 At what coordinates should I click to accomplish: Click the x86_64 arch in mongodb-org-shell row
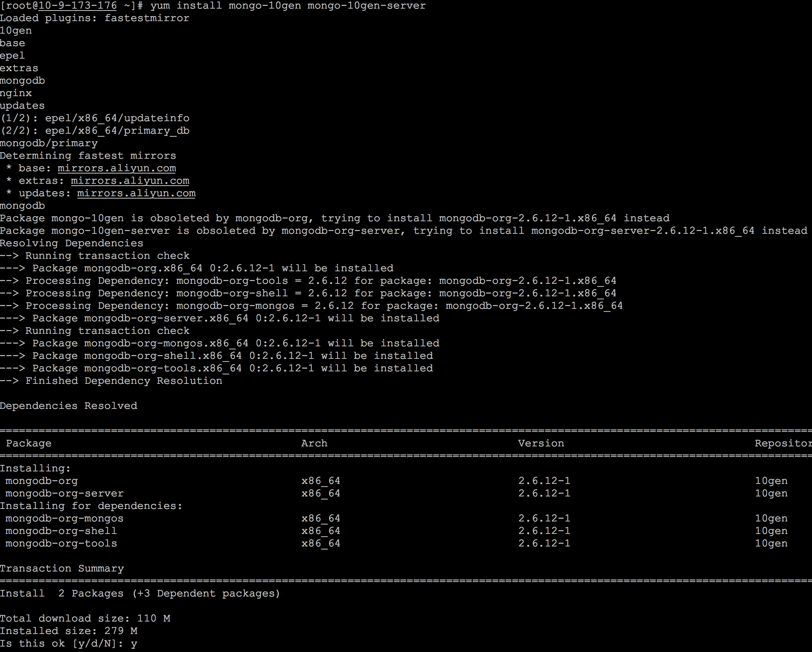pyautogui.click(x=321, y=531)
